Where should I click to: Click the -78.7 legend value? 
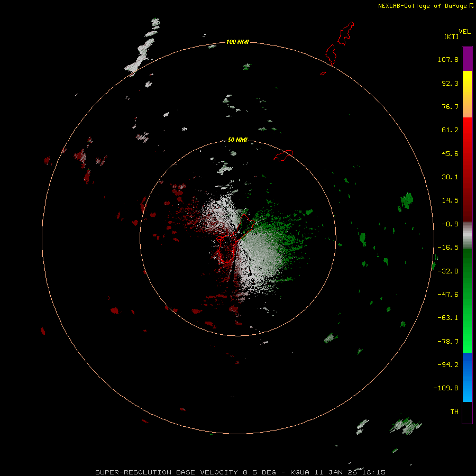[x=448, y=342]
